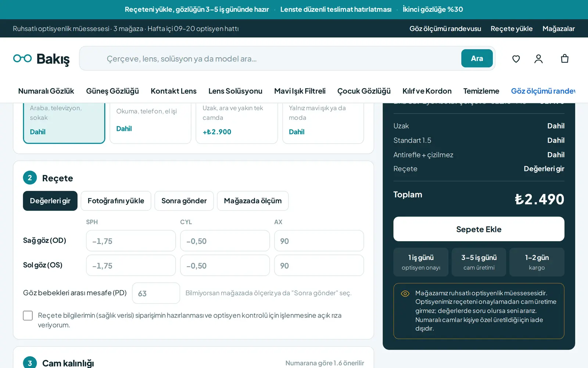Open Numaralı Gözlük menu

pyautogui.click(x=46, y=91)
